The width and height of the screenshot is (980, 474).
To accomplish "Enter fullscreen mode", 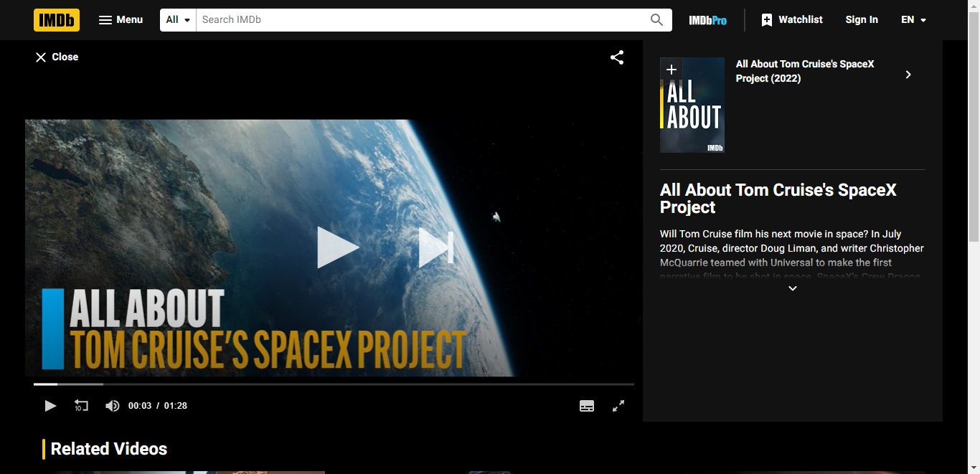I will pyautogui.click(x=618, y=406).
